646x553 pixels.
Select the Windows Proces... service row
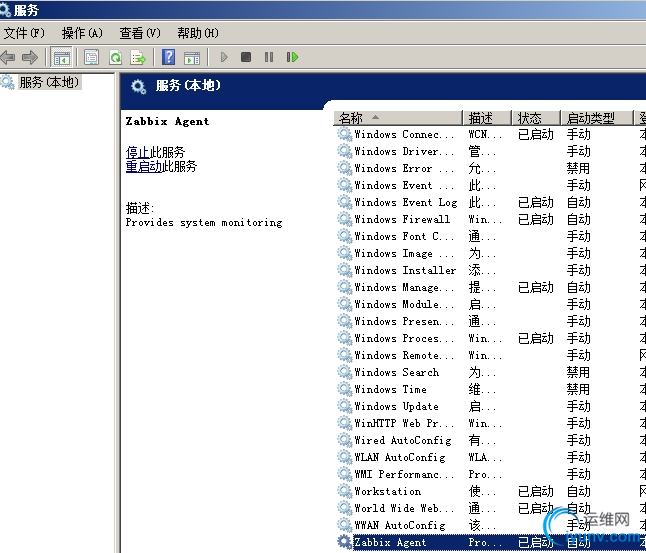coord(490,338)
